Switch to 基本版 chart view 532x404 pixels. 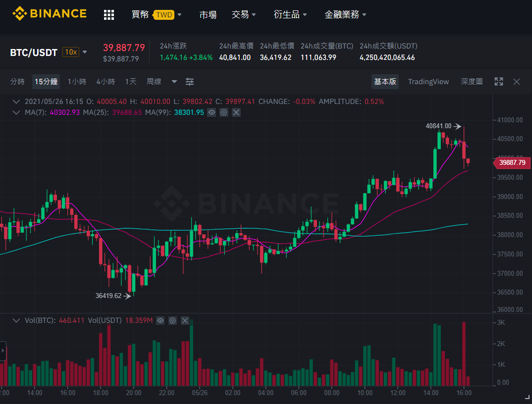(x=385, y=82)
